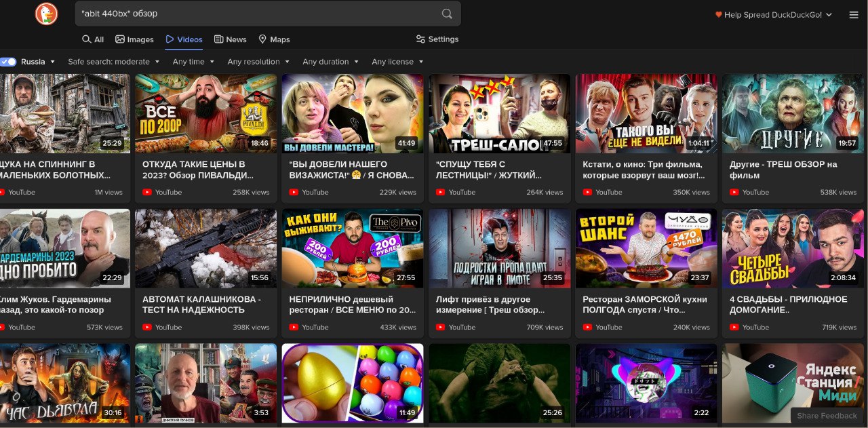Open video titled Другие - ТРЕШ ОБЗОР на фильм
868x428 pixels.
coord(783,170)
